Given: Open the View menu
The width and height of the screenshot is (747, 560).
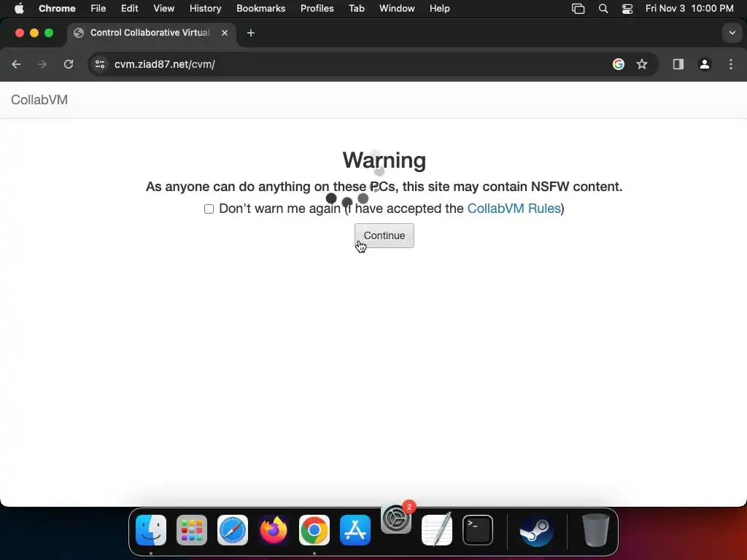Looking at the screenshot, I should [x=164, y=9].
